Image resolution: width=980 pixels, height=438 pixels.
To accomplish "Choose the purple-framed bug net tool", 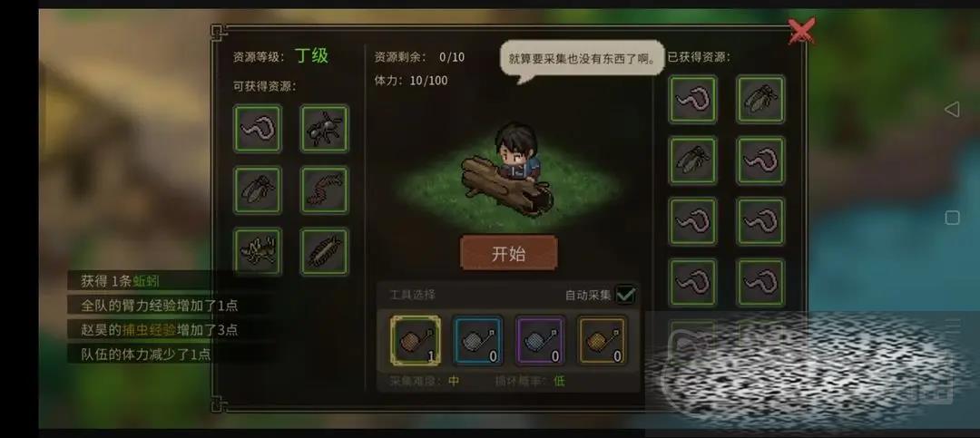I will (x=540, y=341).
